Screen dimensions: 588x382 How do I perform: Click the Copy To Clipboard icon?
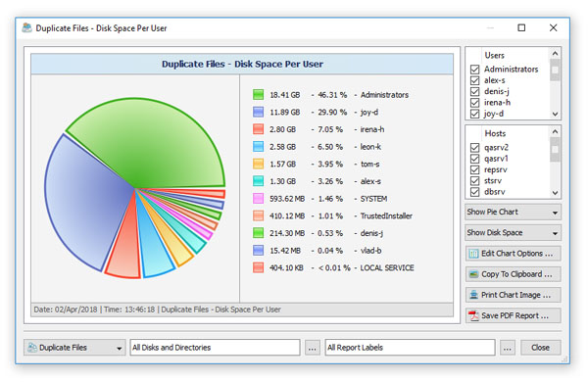coord(473,274)
